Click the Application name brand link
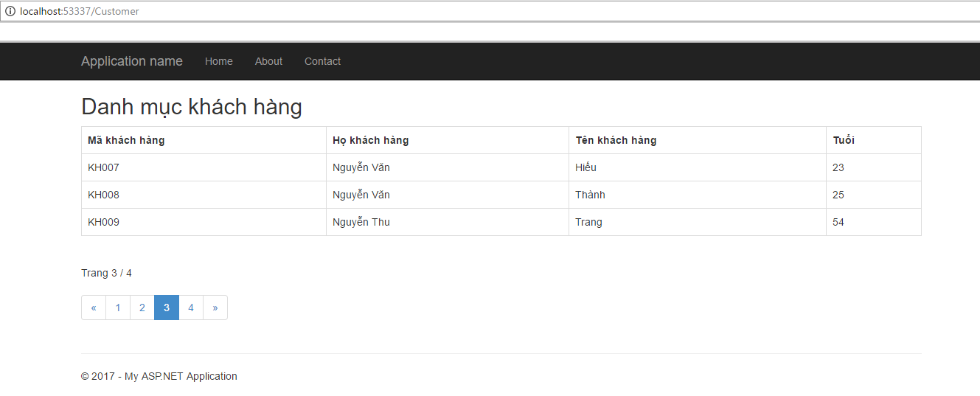 (132, 61)
